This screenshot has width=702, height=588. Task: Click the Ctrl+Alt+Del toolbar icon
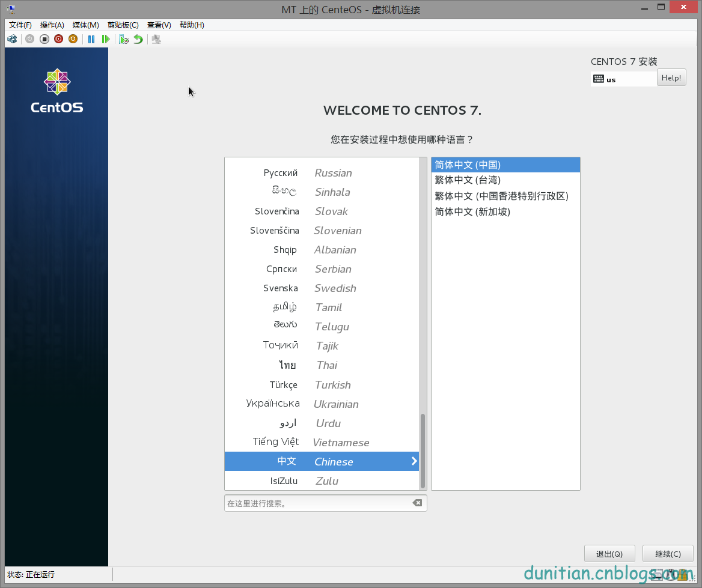[12, 40]
